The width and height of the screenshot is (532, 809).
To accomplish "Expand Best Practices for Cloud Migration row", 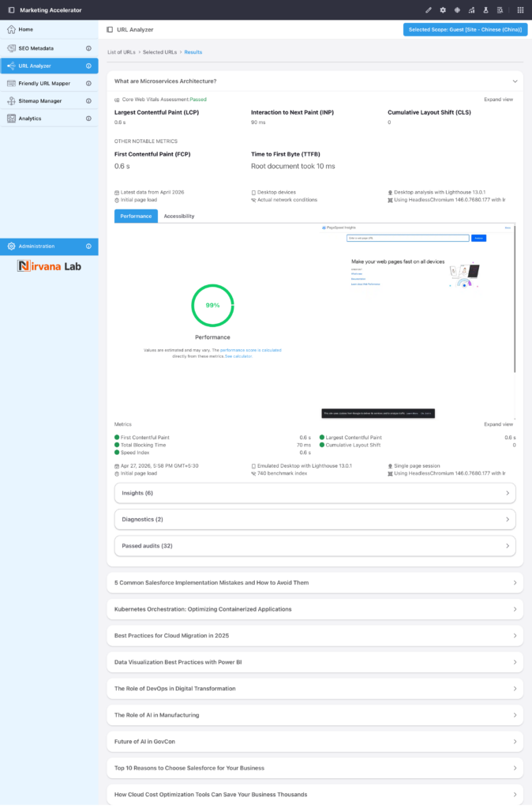I will pos(315,636).
